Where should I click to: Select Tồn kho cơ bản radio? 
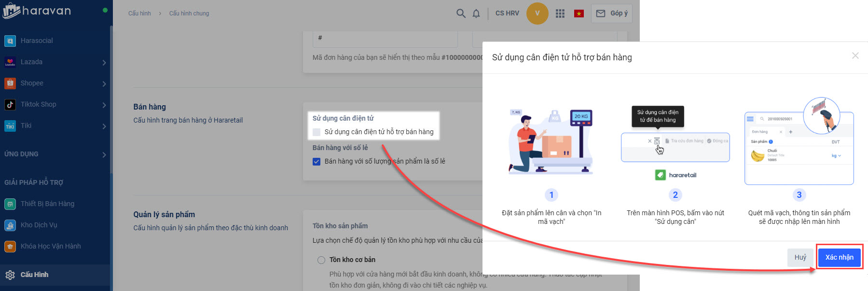point(321,260)
